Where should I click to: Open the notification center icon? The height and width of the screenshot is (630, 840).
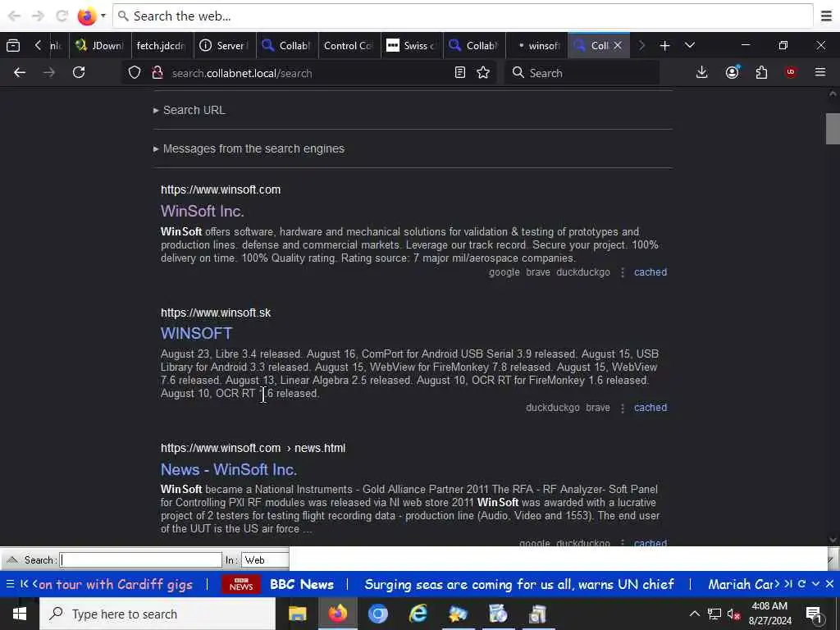[814, 614]
